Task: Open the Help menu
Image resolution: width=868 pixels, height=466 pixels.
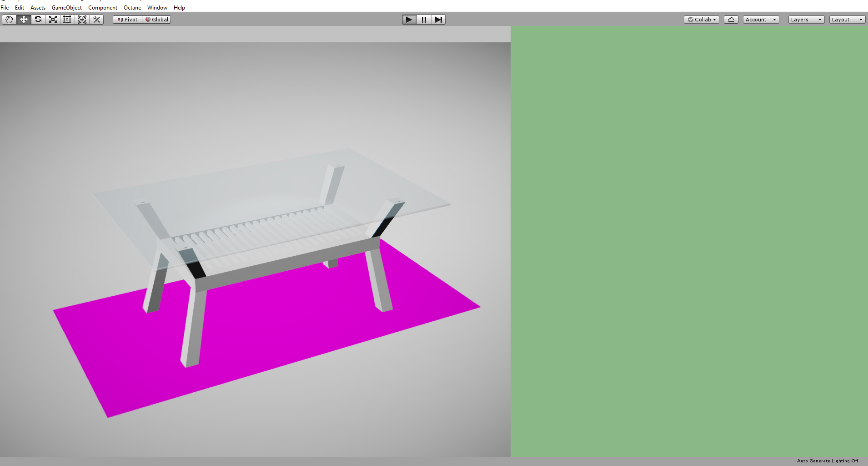Action: point(179,8)
